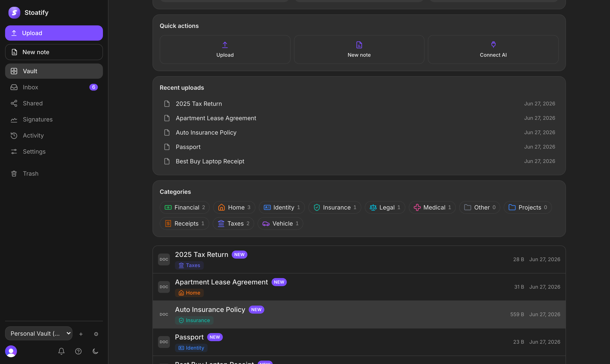
Task: Click the Insurance tag under Auto Insurance Policy
Action: 194,320
